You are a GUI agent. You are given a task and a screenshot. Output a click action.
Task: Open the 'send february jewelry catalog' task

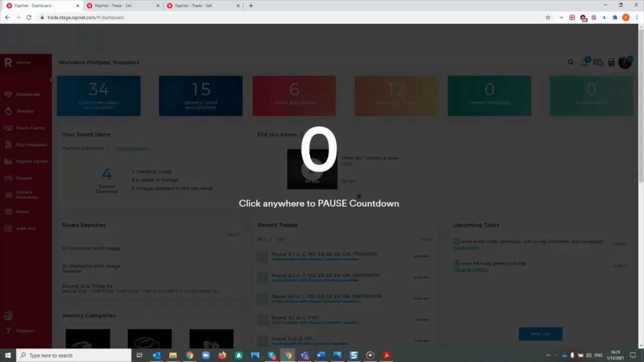click(x=493, y=263)
